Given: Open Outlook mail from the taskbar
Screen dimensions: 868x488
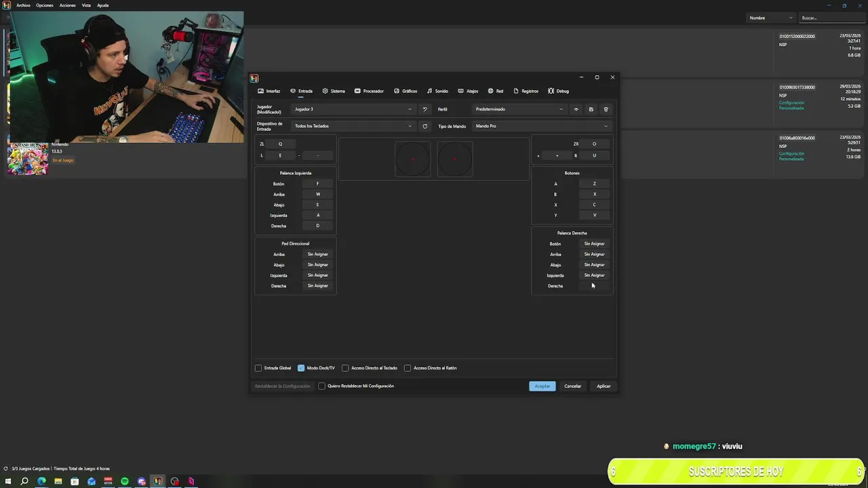Looking at the screenshot, I should (92, 481).
